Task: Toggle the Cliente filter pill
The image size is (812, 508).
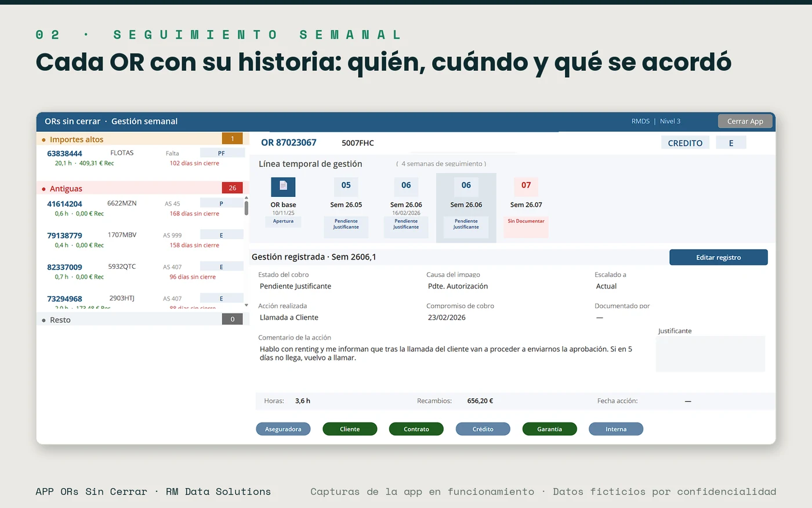Action: [350, 429]
